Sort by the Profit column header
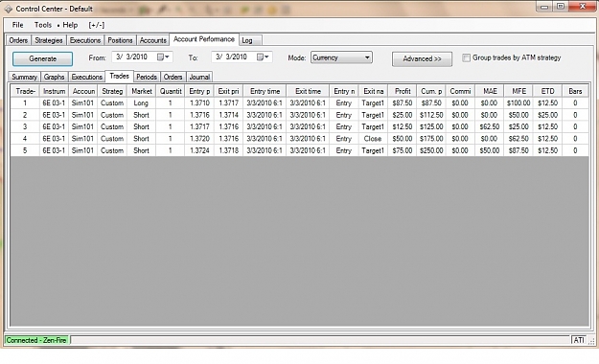Viewport: 599px width, 364px height. pos(403,91)
